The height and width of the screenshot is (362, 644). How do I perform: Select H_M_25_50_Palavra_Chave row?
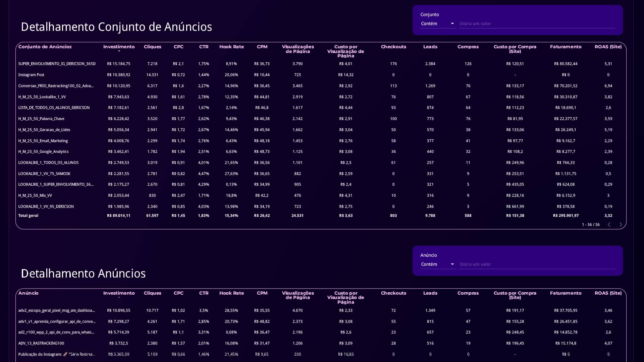(x=321, y=119)
